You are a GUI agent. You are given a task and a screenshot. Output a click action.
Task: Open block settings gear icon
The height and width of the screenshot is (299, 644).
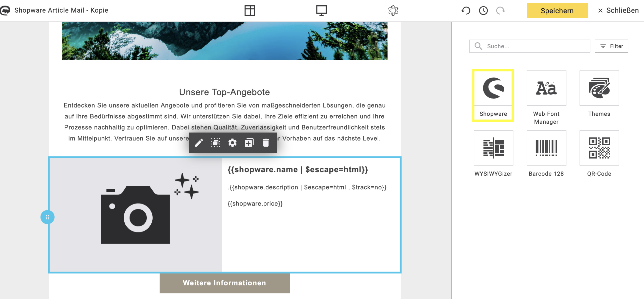pos(232,143)
